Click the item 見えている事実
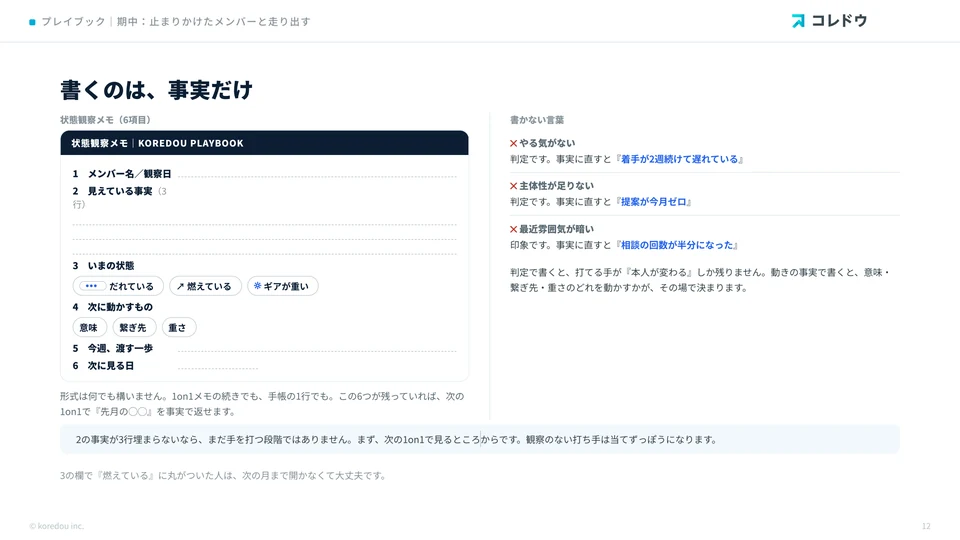The height and width of the screenshot is (540, 960). pos(120,191)
